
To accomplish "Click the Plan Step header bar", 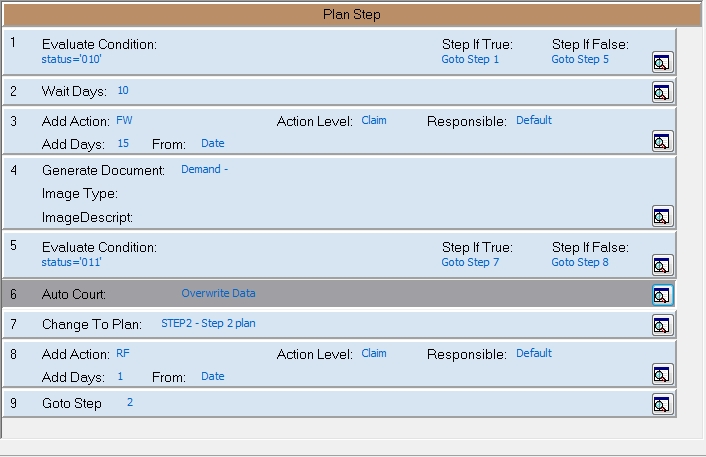I will coord(351,15).
